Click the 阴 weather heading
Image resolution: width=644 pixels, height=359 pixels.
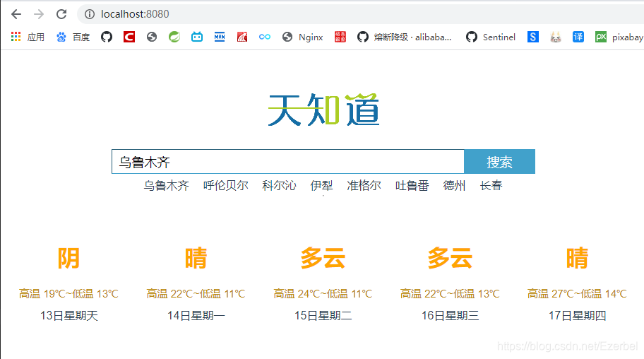coord(68,258)
